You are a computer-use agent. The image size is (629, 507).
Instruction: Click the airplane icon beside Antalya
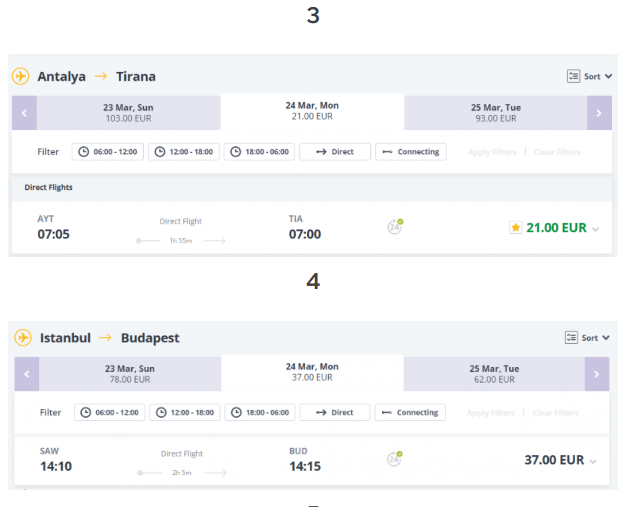click(x=20, y=76)
